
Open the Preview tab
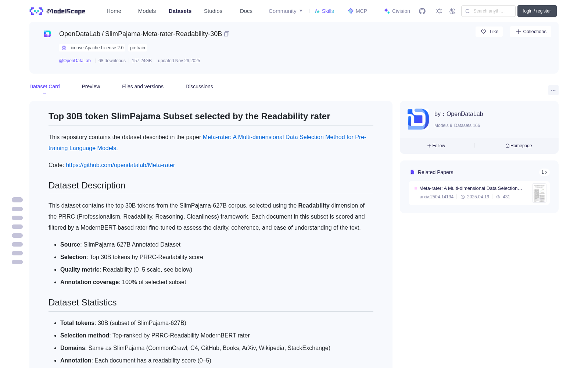(x=91, y=86)
